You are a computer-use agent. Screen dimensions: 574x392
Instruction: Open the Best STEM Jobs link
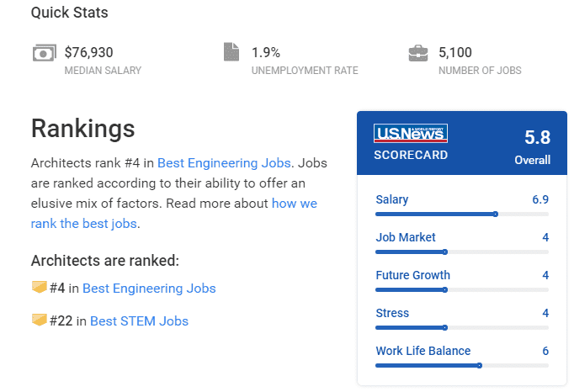[139, 321]
